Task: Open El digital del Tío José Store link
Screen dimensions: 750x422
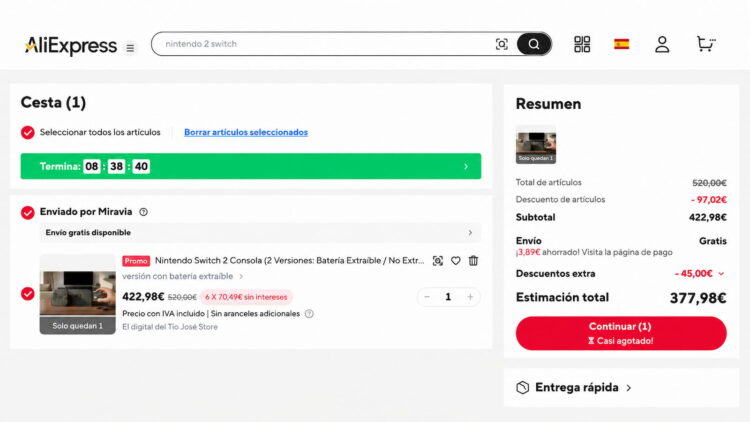Action: pos(170,327)
